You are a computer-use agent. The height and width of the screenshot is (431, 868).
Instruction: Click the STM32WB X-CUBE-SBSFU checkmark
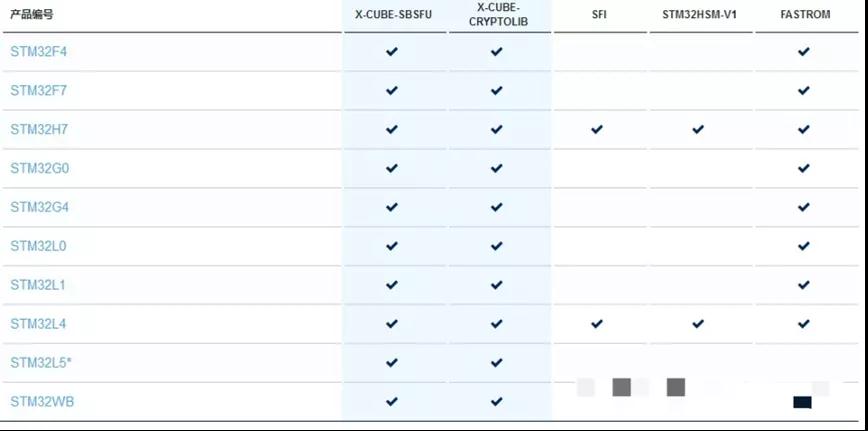point(392,401)
